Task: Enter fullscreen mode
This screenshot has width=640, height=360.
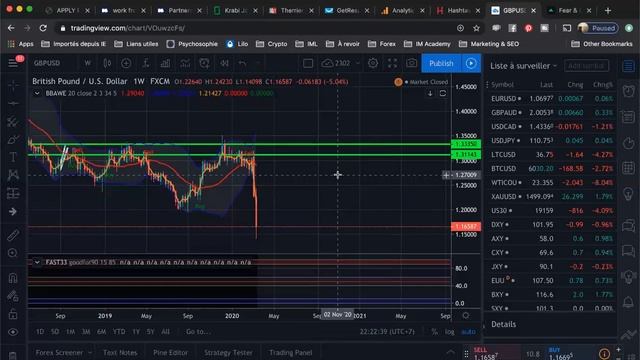Action: (392, 63)
